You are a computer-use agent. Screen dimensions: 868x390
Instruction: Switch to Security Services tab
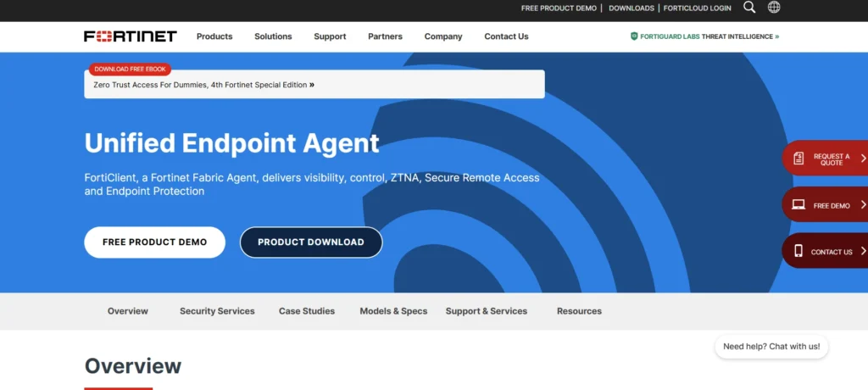click(x=217, y=311)
